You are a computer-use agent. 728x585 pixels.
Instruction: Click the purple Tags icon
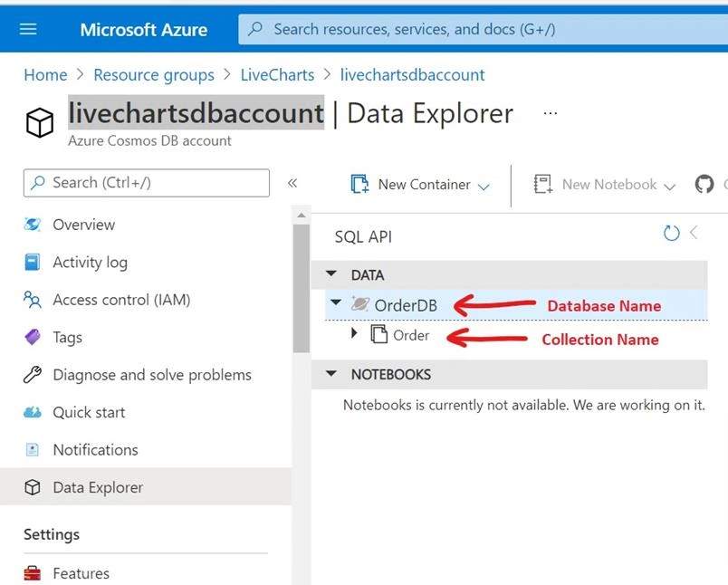click(x=32, y=337)
